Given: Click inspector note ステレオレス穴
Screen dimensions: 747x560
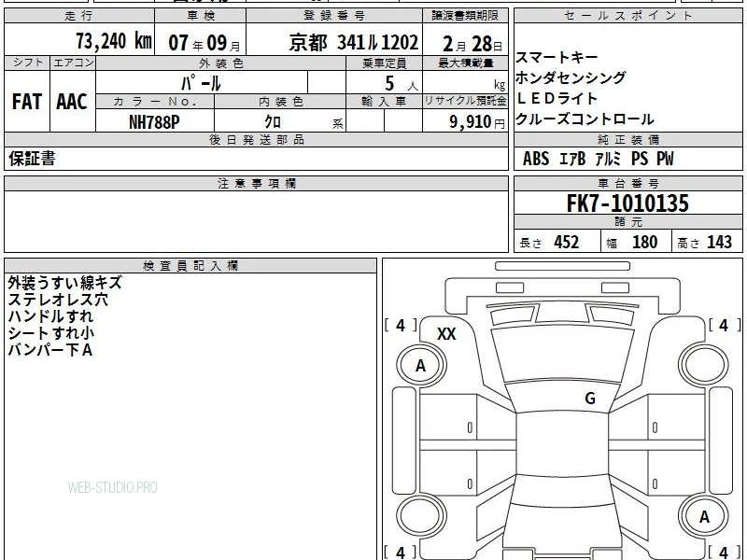Looking at the screenshot, I should tap(58, 300).
